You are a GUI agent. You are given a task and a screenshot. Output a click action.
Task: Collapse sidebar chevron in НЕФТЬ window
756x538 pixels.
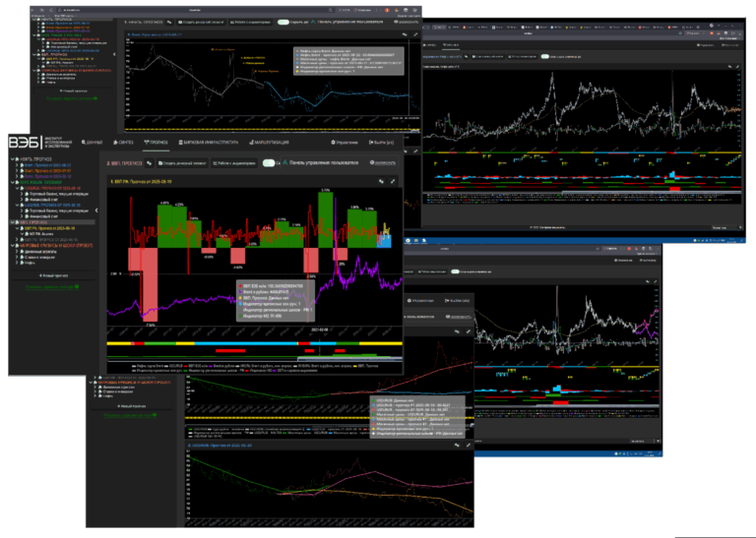click(114, 54)
